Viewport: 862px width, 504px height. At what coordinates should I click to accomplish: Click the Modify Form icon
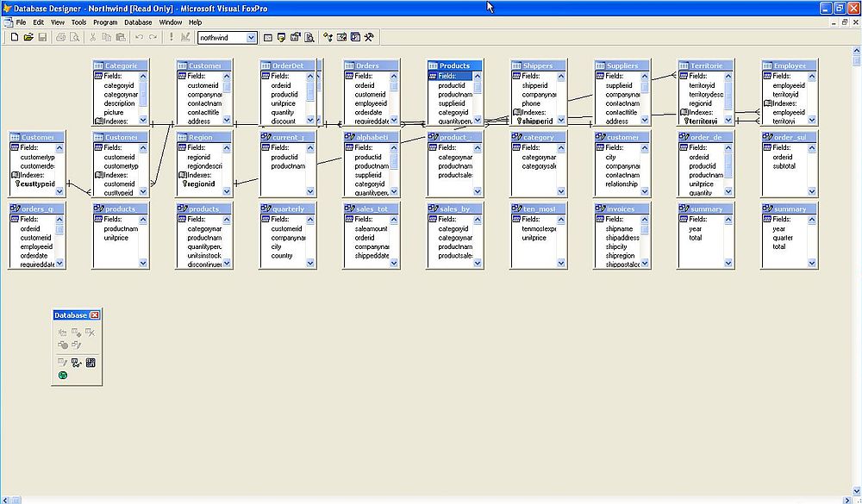click(185, 37)
